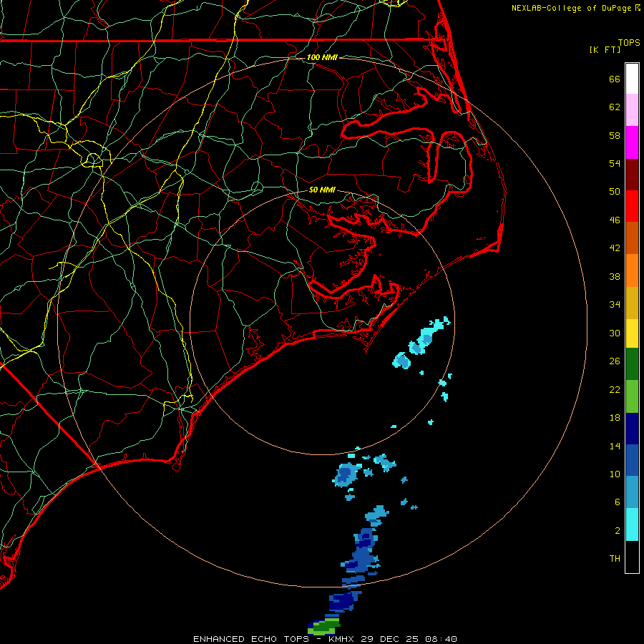
Task: Select the cyan 2 legend block
Action: click(632, 525)
